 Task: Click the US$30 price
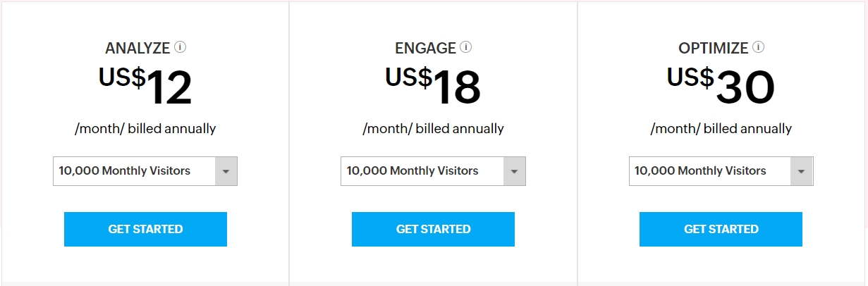(721, 86)
